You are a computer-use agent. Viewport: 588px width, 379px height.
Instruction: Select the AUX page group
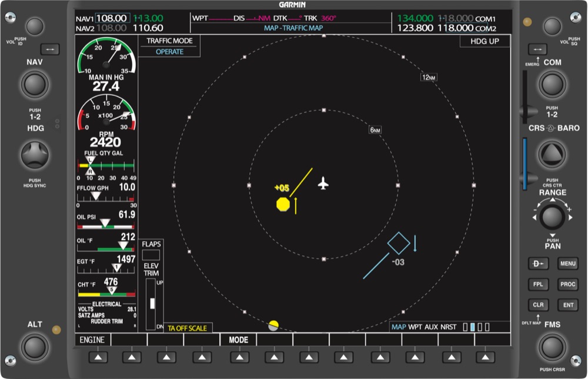click(431, 327)
